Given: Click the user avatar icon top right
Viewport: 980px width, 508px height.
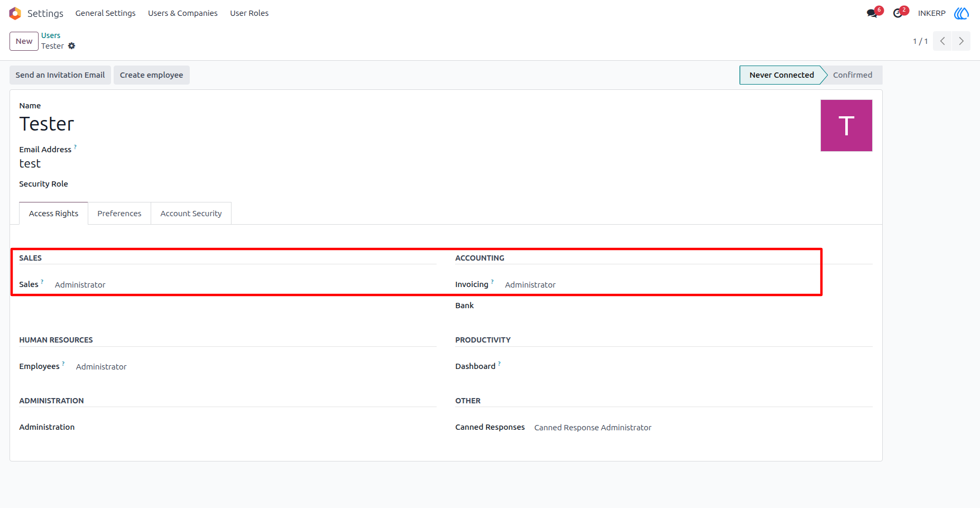Looking at the screenshot, I should coord(961,13).
